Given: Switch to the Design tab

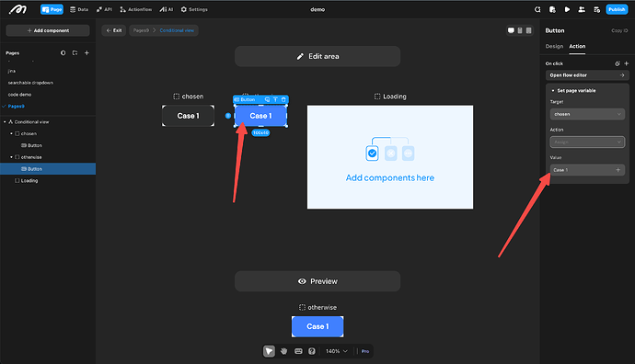Looking at the screenshot, I should point(554,46).
